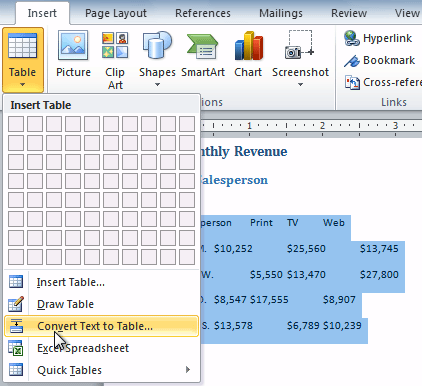Expand the Quick Tables submenu arrow

188,370
